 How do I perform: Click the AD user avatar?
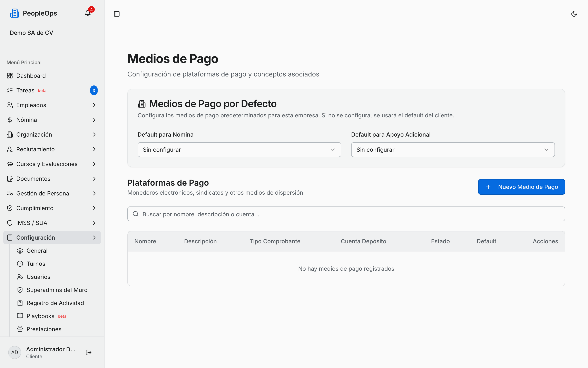(14, 352)
